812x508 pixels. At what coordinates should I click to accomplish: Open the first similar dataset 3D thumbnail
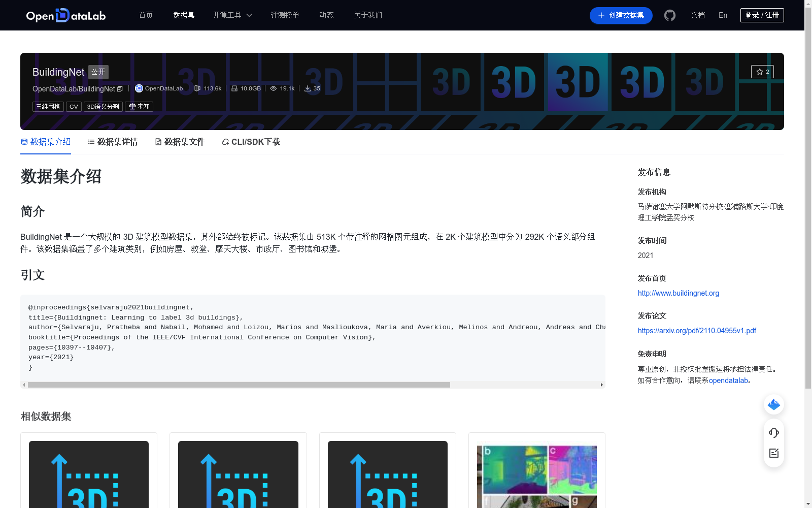tap(89, 474)
